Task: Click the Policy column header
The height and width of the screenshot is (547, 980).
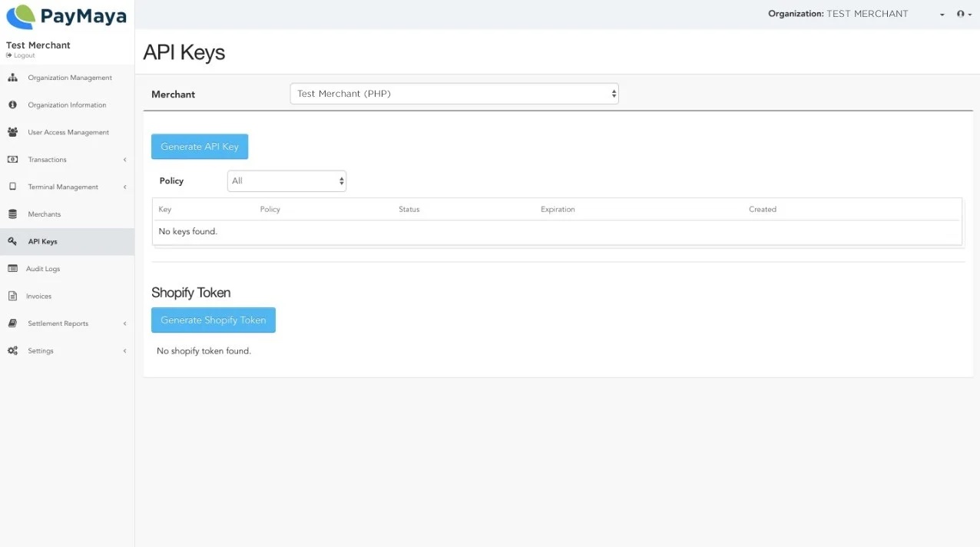Action: click(270, 209)
